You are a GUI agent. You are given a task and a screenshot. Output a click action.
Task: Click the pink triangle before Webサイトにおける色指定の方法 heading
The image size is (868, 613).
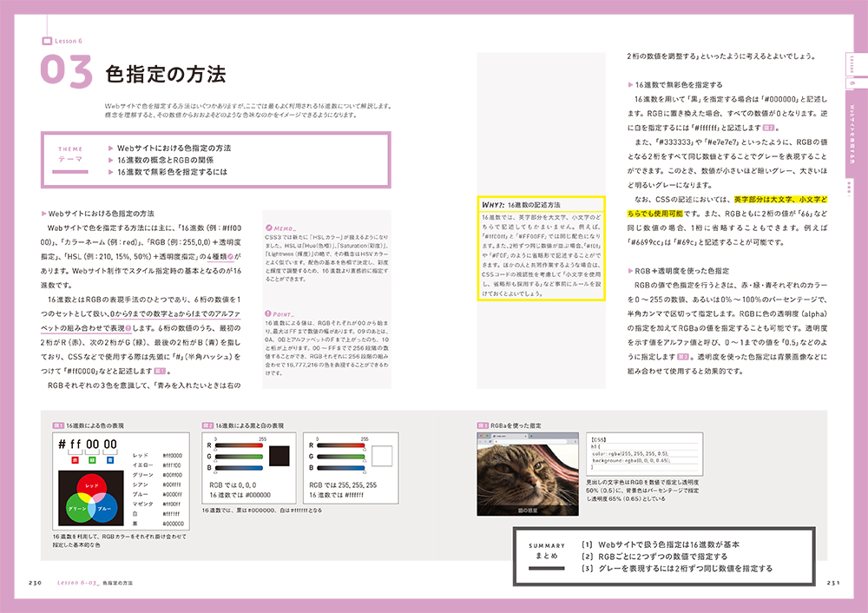pos(43,214)
